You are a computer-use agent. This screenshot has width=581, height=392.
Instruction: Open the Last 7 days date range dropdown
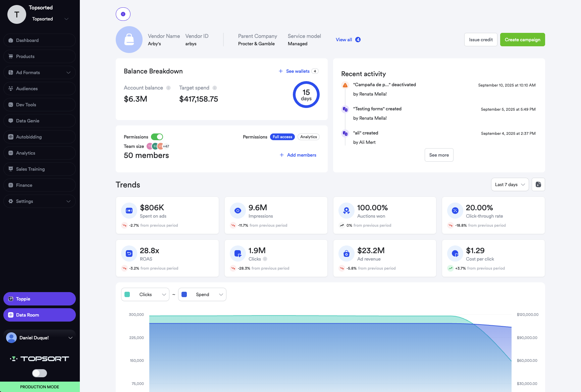[510, 184]
